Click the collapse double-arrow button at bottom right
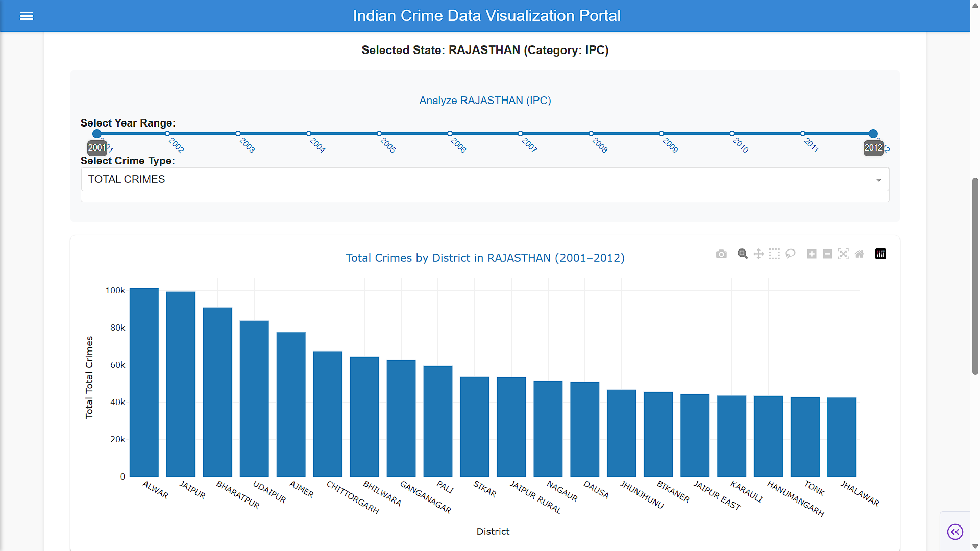Screen dimensions: 980x551 tap(955, 532)
